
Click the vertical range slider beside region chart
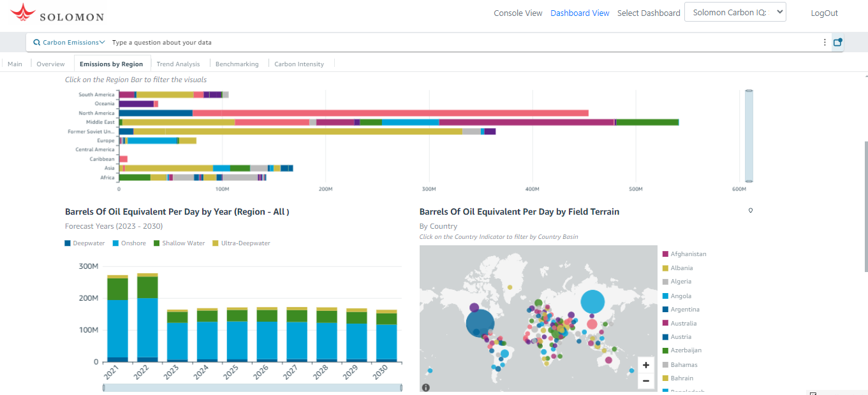[x=749, y=136]
